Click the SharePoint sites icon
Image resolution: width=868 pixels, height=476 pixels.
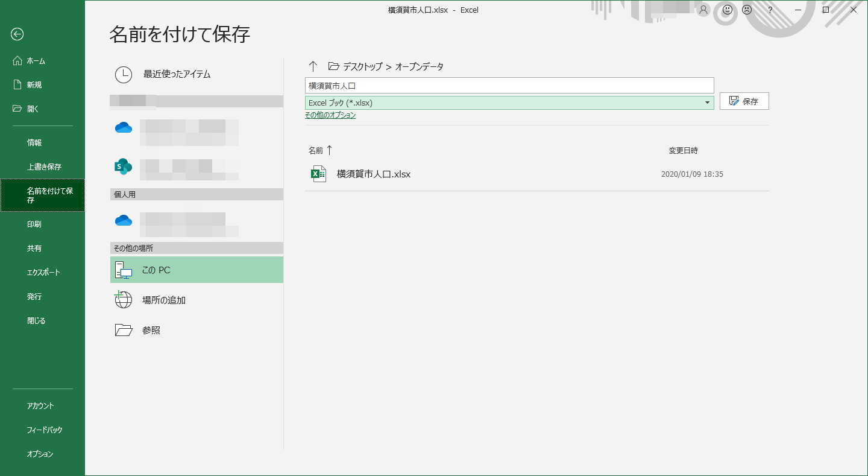point(123,166)
